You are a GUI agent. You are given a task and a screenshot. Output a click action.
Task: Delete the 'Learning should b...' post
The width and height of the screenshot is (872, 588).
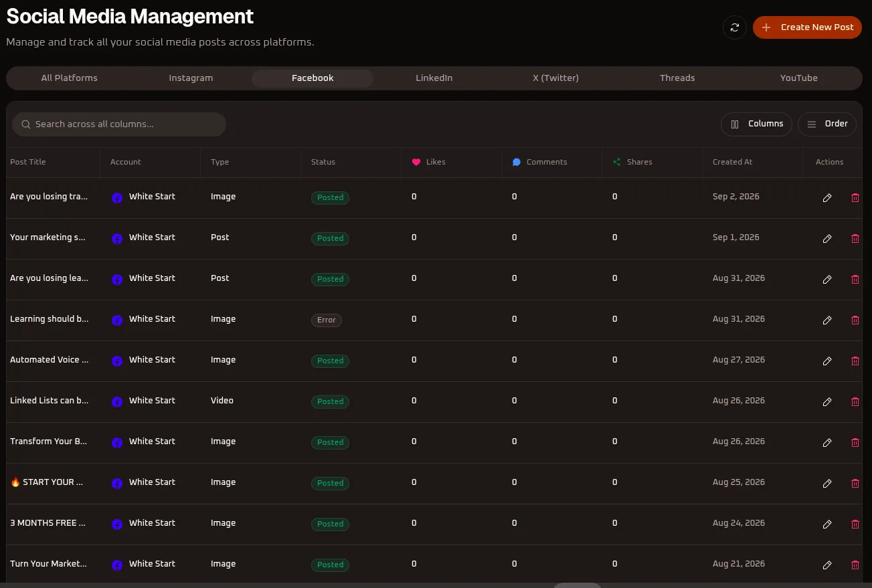[x=855, y=320]
